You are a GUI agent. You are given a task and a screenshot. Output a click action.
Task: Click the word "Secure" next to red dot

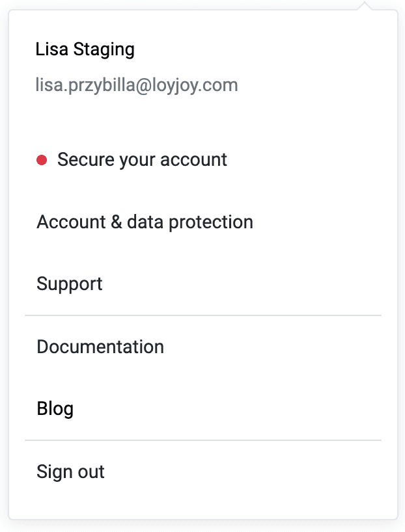pos(85,159)
